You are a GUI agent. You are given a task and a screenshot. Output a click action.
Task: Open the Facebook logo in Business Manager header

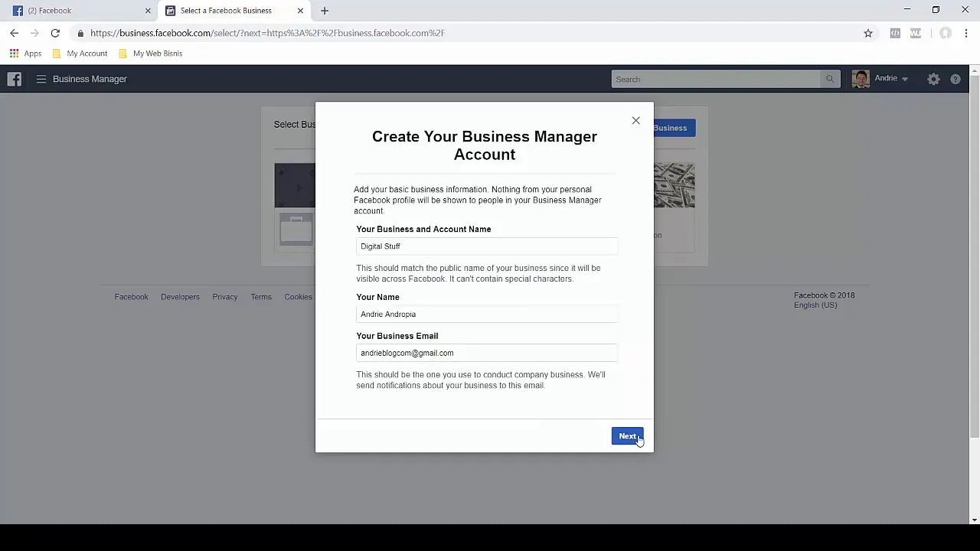15,79
